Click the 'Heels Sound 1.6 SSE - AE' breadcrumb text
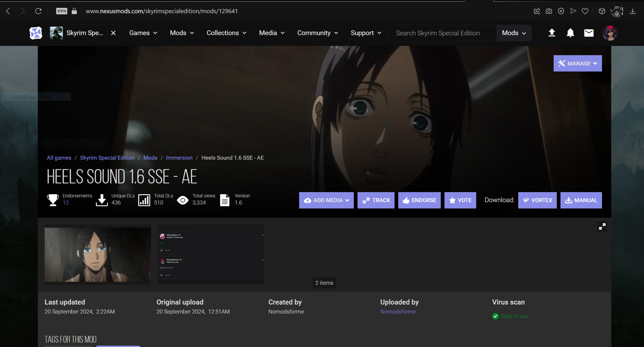The image size is (644, 347). pos(232,158)
